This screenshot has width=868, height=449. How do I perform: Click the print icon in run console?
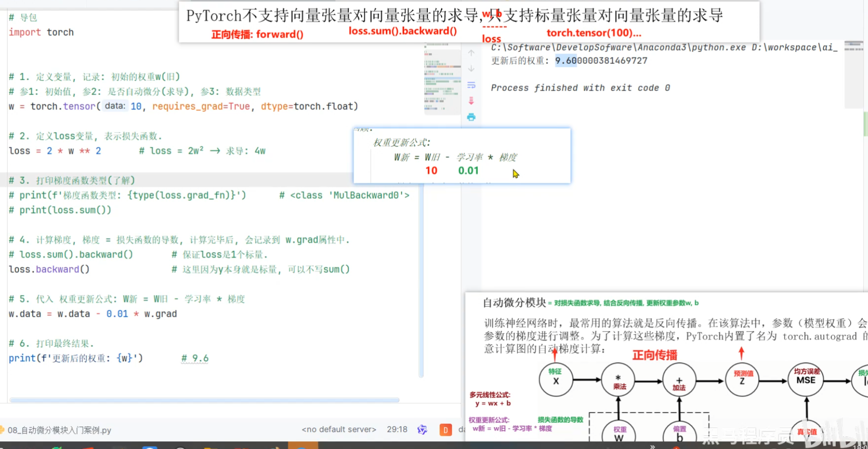coord(471,117)
